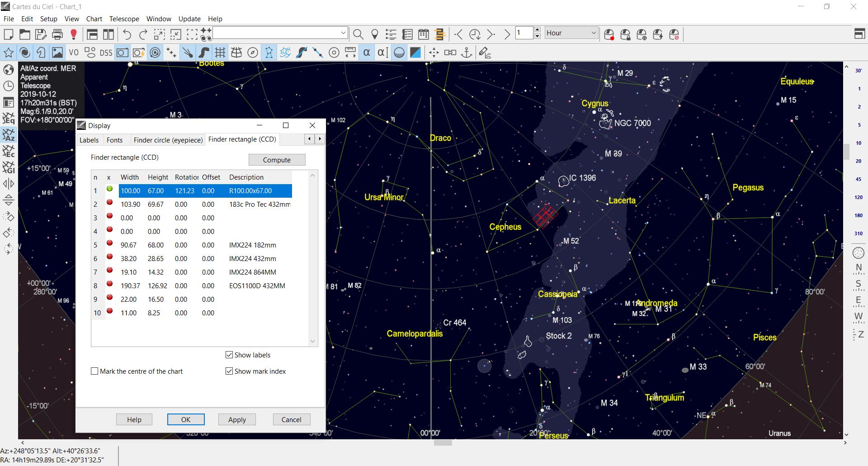Switch to Finder circle (eyepiece) tab

[168, 140]
